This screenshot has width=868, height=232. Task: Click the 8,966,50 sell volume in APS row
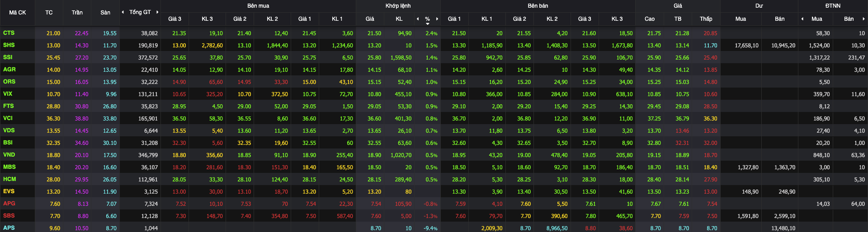tap(557, 228)
